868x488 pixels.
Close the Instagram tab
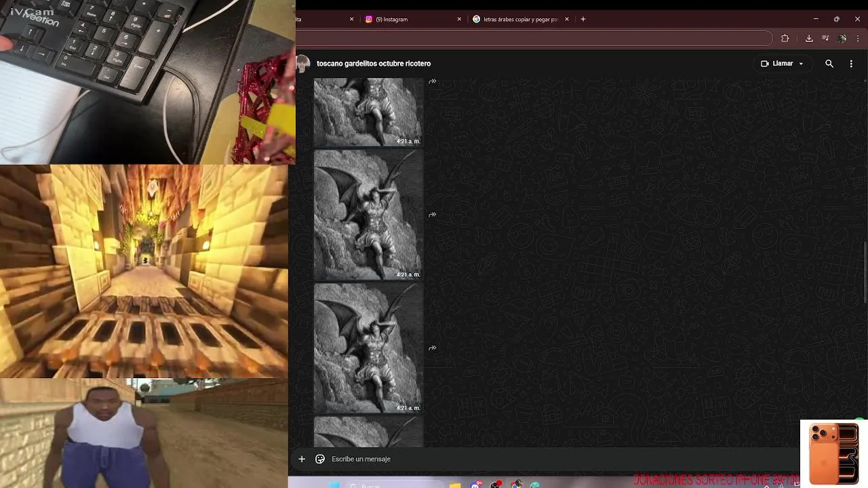(459, 19)
